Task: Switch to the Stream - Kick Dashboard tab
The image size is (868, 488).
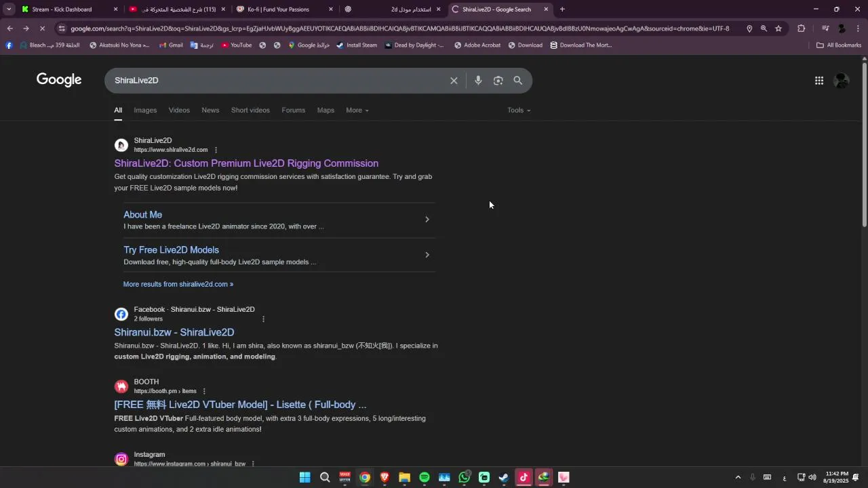Action: (x=69, y=9)
